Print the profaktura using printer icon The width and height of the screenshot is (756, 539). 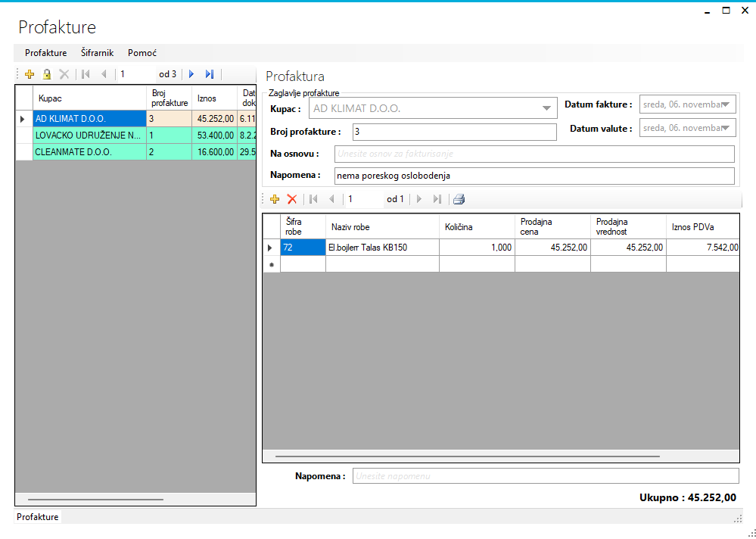(459, 199)
